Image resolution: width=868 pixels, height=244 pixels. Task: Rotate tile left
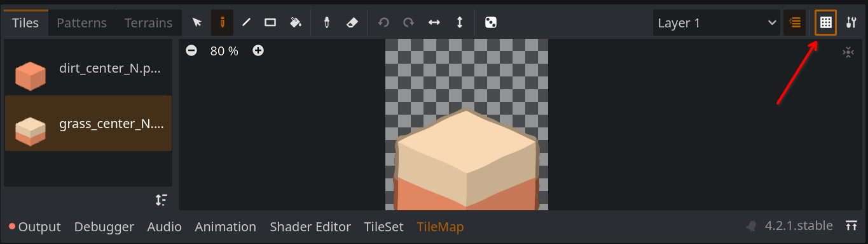click(383, 22)
